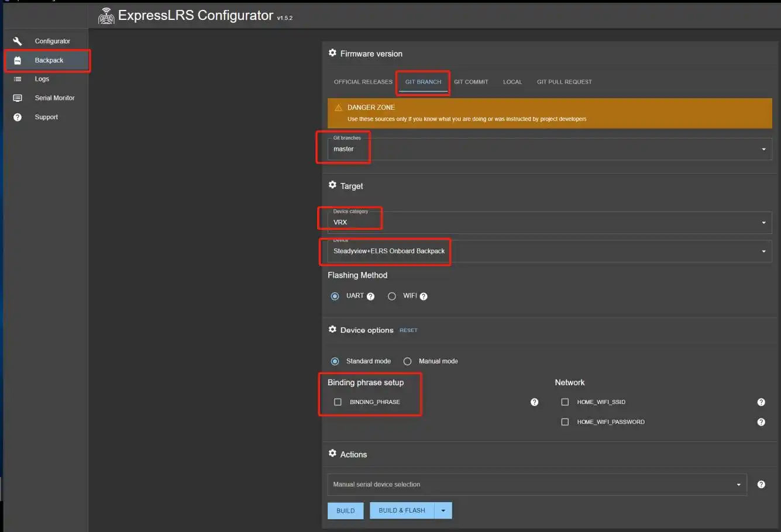781x532 pixels.
Task: Click the help icon next to WIFI
Action: coord(424,296)
